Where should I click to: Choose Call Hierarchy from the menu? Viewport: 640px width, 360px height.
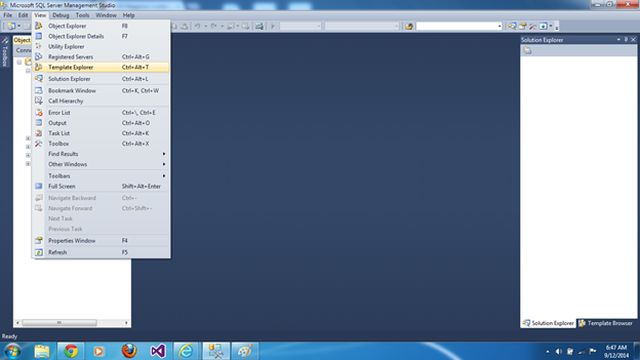click(101, 101)
